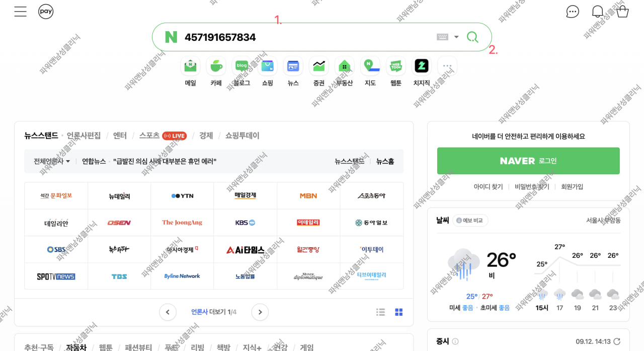The image size is (644, 351).
Task: Switch to the 엔터 news tab
Action: (x=120, y=135)
